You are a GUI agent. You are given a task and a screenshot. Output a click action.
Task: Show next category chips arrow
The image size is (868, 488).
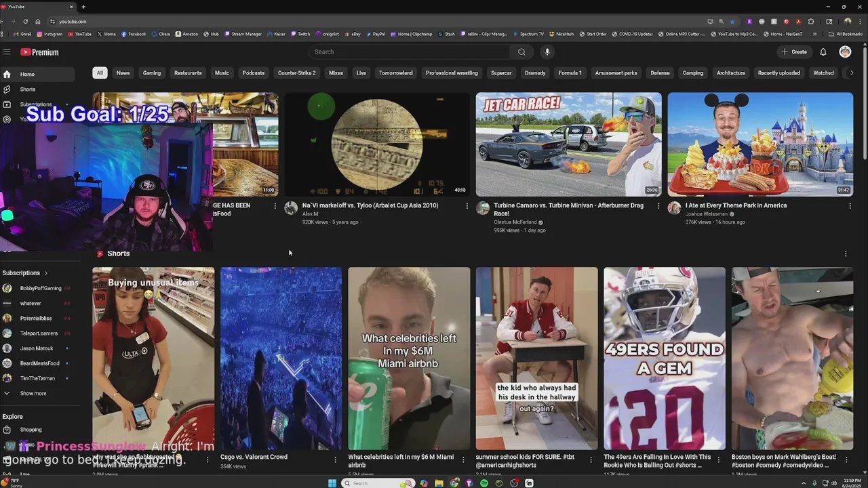[x=852, y=73]
